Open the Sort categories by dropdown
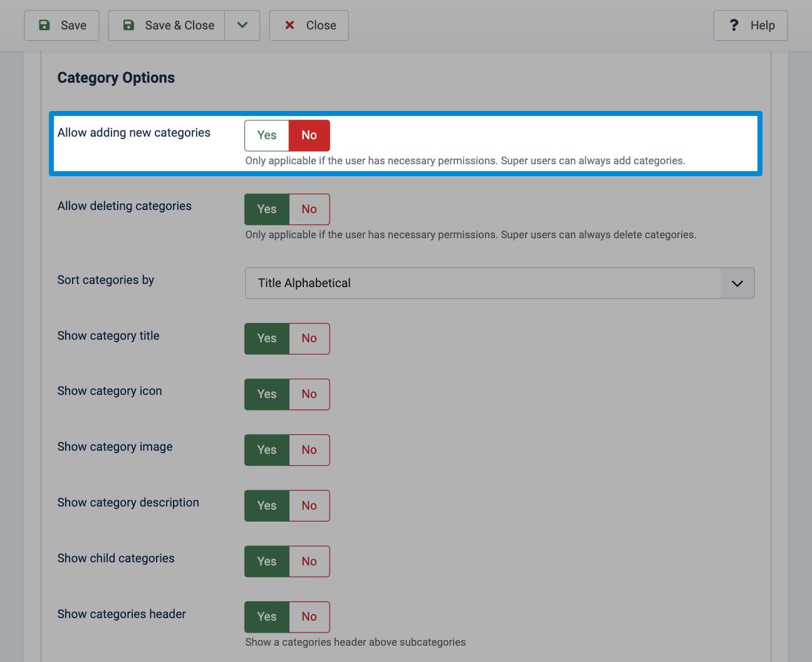This screenshot has height=662, width=812. [x=500, y=283]
